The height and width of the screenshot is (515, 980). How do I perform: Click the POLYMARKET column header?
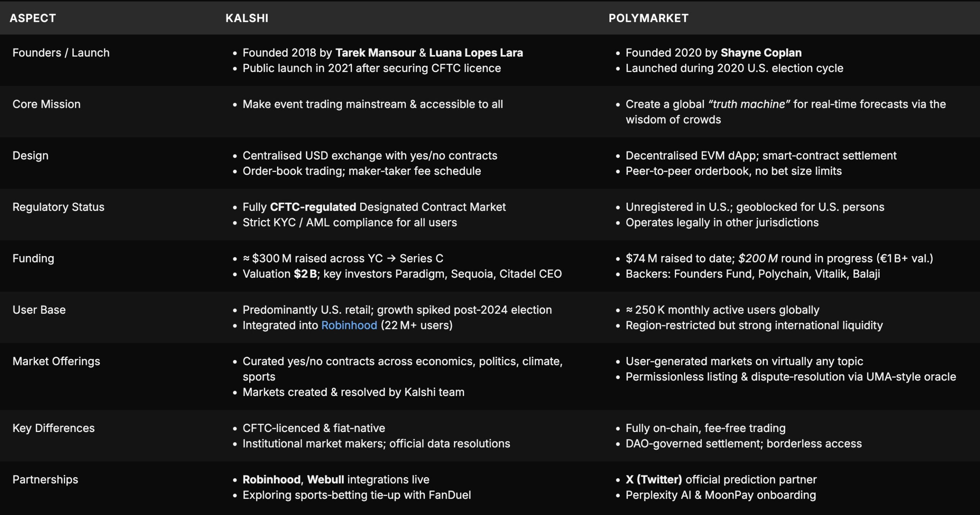coord(648,18)
